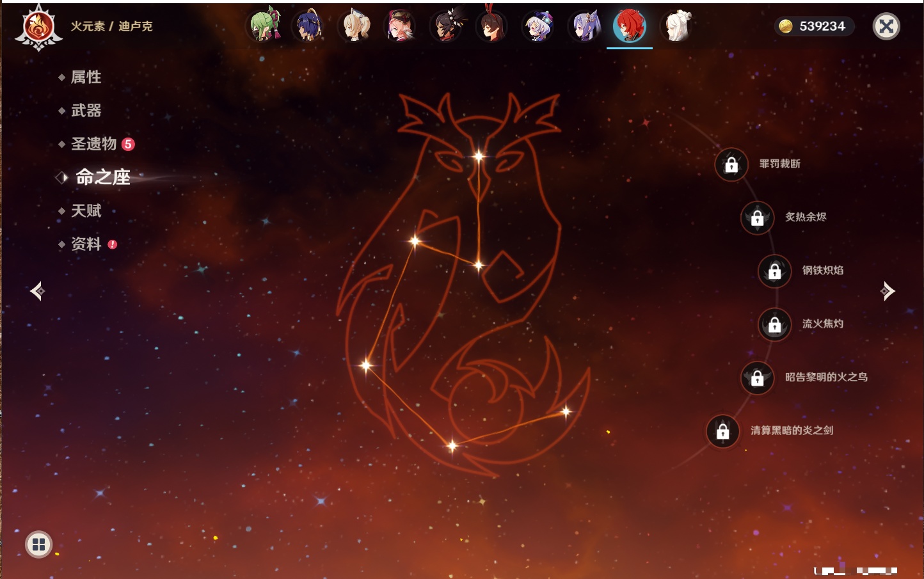Open the 天赋 (Talents) section

point(86,210)
